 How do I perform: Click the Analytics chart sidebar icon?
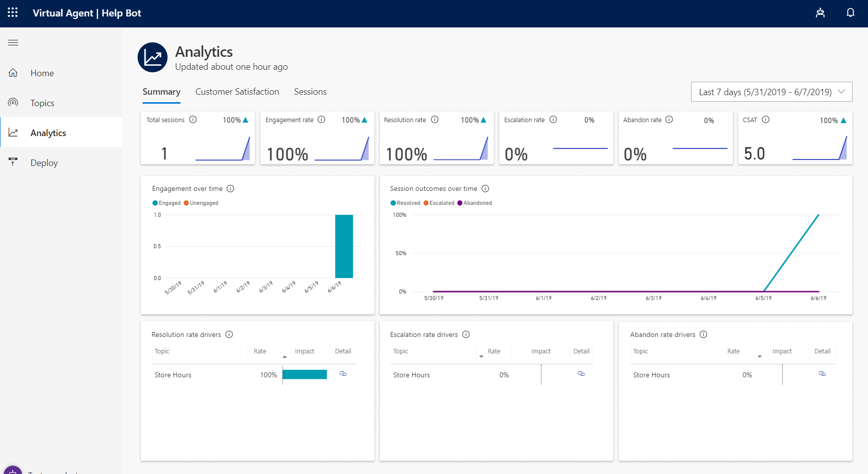[x=13, y=133]
